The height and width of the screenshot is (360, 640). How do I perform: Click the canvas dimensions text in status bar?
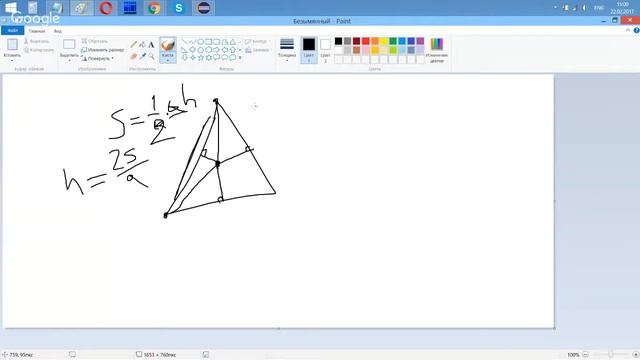click(x=160, y=355)
